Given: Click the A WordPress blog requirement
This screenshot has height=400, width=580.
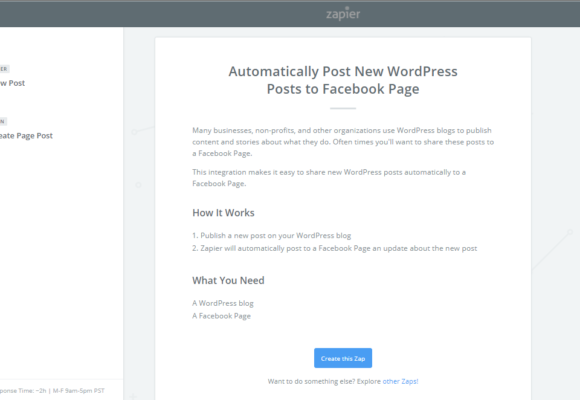Looking at the screenshot, I should (223, 303).
